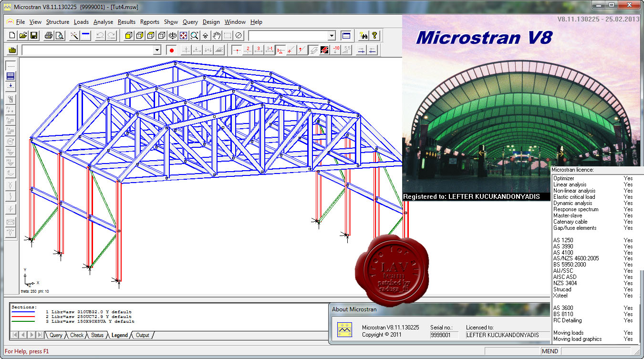
Task: Toggle member numbers button labeled 3
Action: click(x=259, y=50)
